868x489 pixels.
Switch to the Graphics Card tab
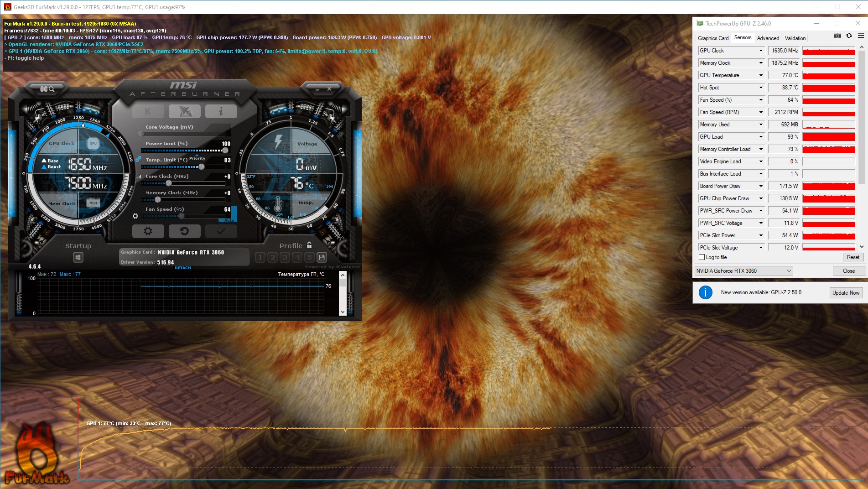(x=713, y=38)
